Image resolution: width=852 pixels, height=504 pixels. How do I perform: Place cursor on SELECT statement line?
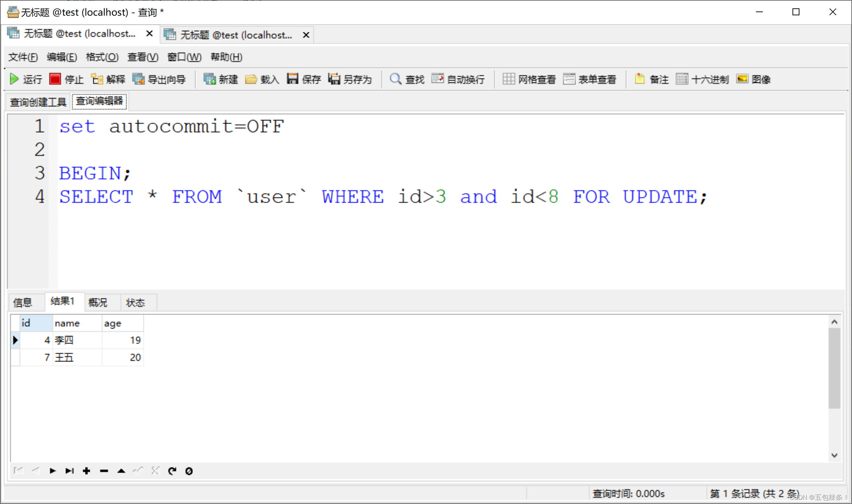[383, 197]
